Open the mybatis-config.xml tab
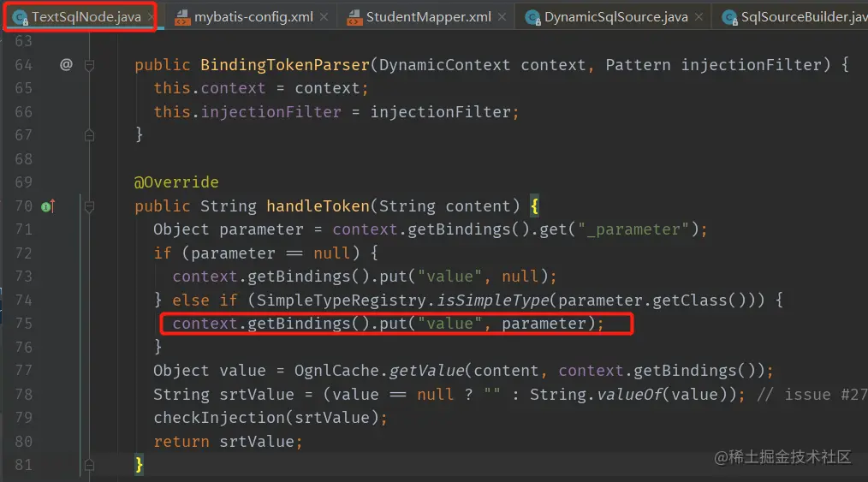The image size is (868, 482). tap(253, 17)
